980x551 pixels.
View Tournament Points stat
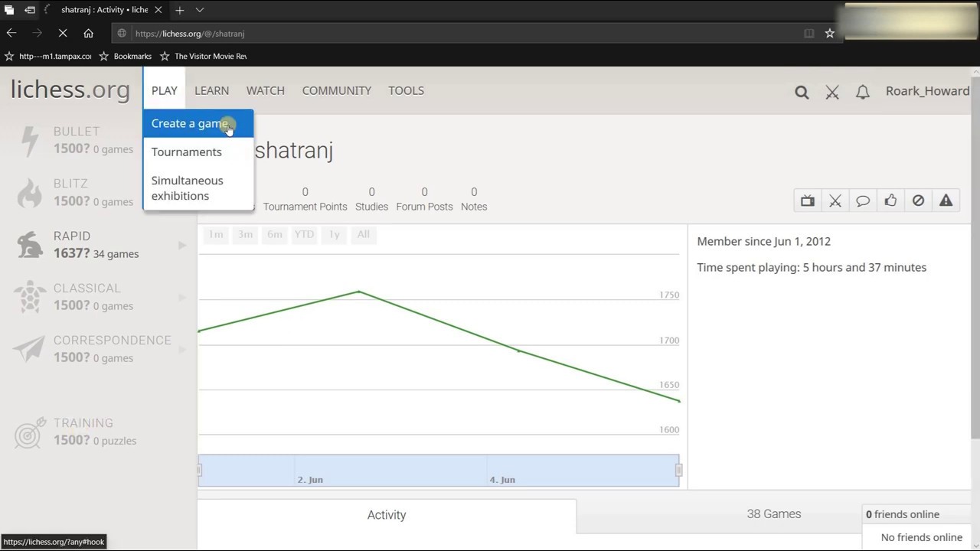[305, 199]
